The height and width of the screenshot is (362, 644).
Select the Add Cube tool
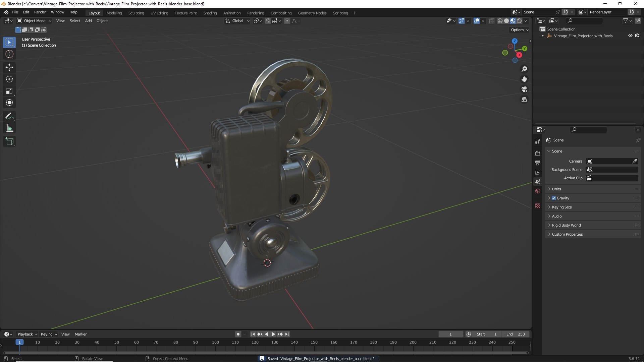click(9, 141)
